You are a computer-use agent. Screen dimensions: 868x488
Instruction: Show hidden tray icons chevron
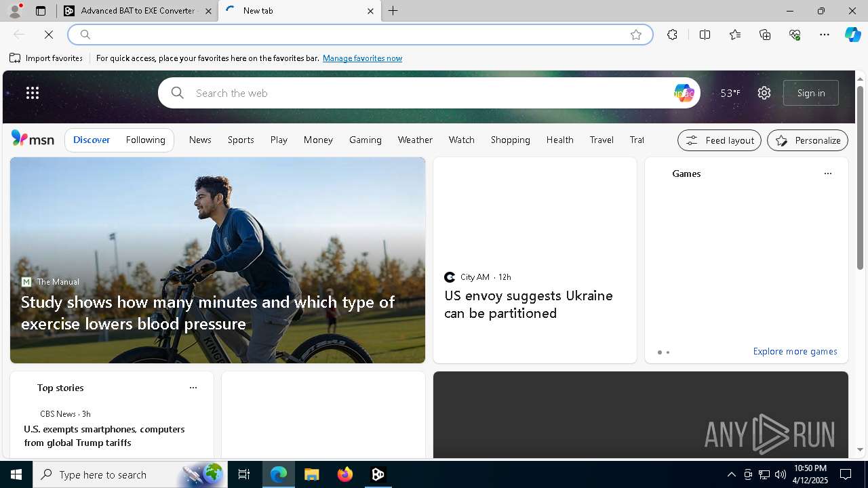tap(731, 474)
